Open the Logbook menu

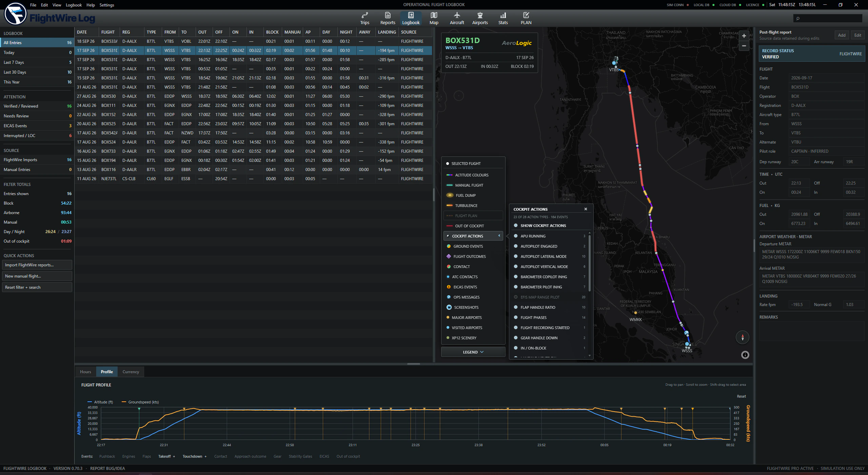74,5
